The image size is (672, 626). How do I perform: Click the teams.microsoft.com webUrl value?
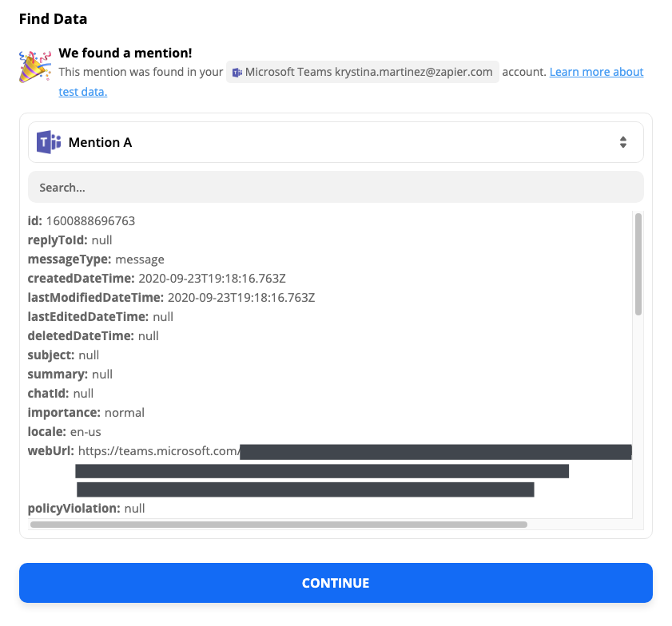pyautogui.click(x=150, y=451)
